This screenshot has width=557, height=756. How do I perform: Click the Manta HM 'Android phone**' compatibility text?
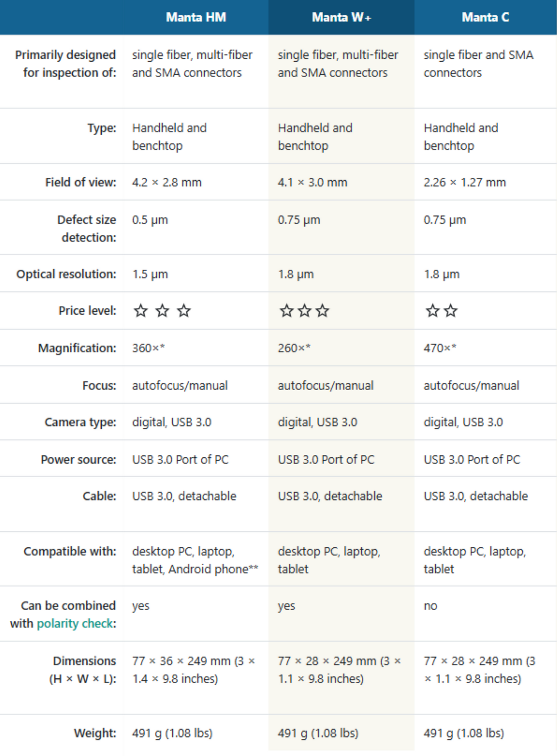[x=213, y=569]
